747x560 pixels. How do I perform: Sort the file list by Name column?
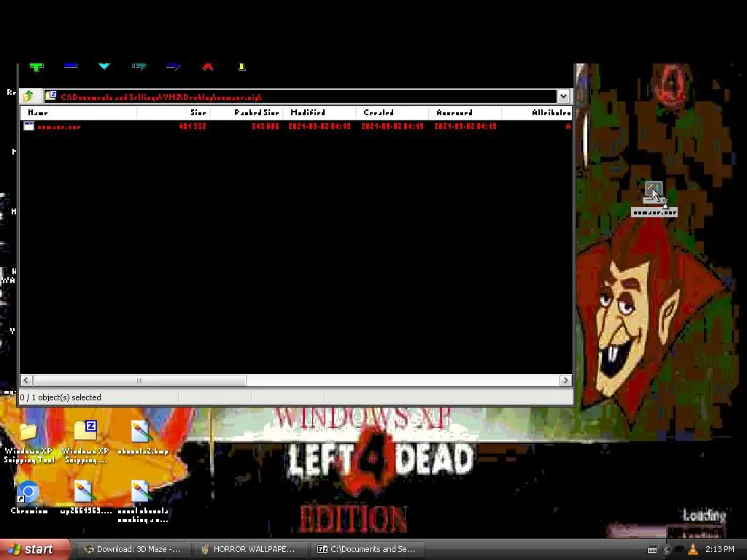[x=79, y=113]
